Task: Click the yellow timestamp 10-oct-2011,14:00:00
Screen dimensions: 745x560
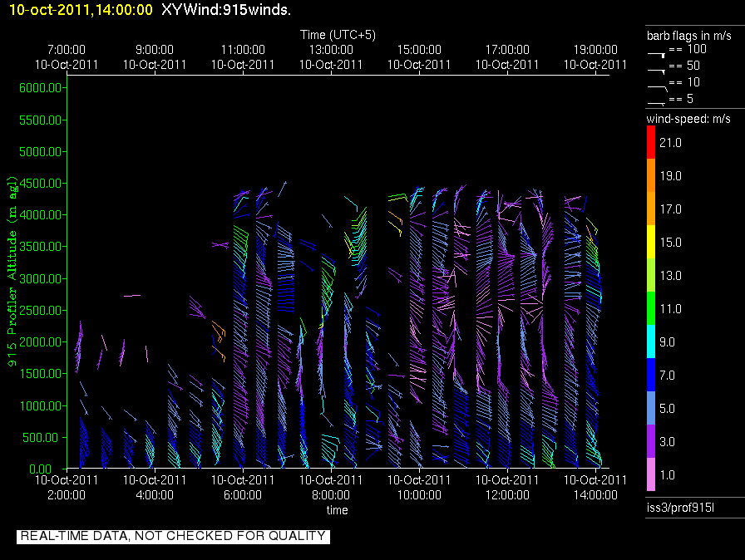Action: (81, 9)
